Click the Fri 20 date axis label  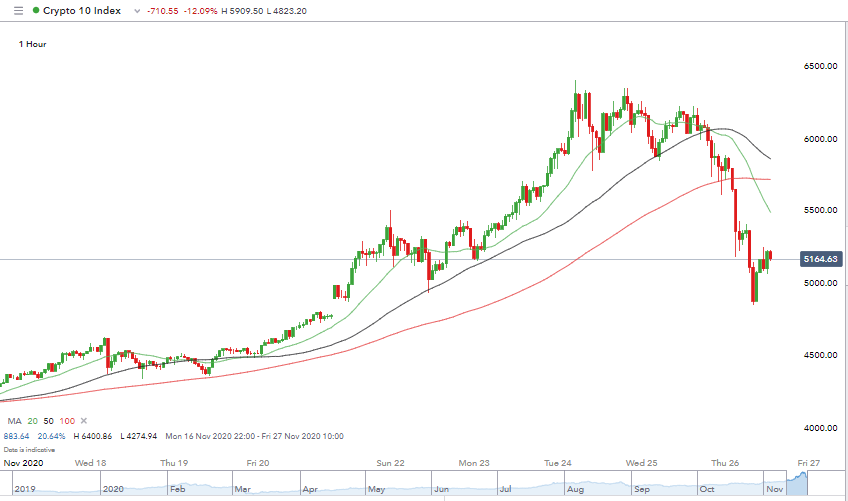tap(258, 463)
